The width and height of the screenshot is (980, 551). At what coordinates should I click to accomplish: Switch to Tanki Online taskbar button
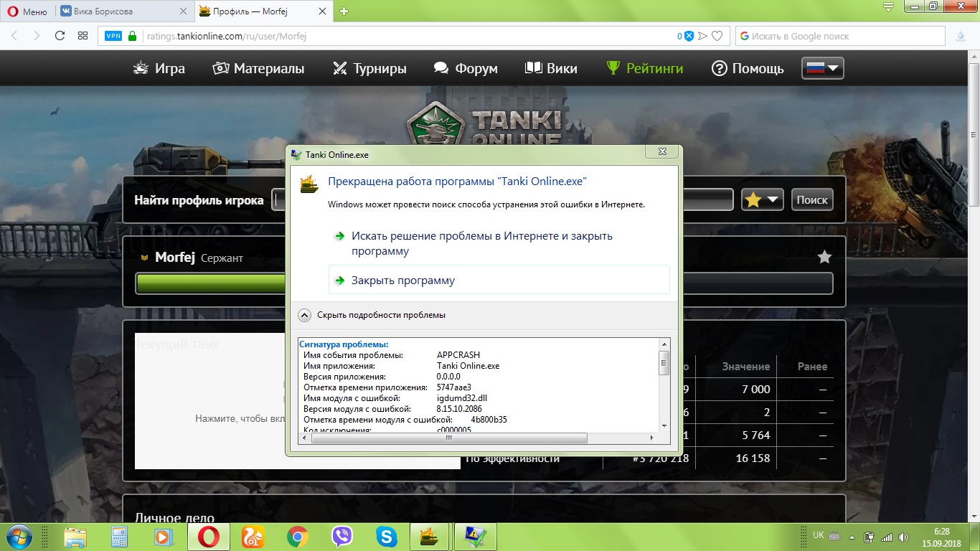(x=430, y=537)
